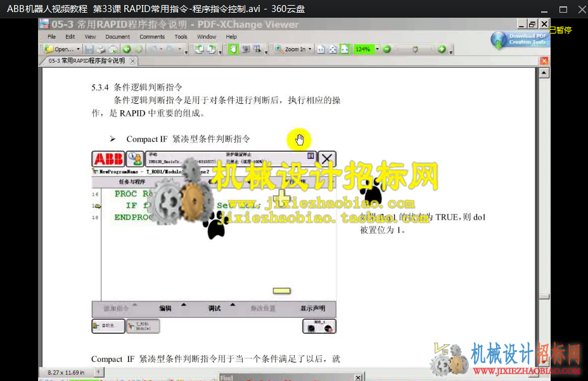Close the 360云盘 player window
Image resolution: width=588 pixels, height=381 pixels.
tap(582, 9)
